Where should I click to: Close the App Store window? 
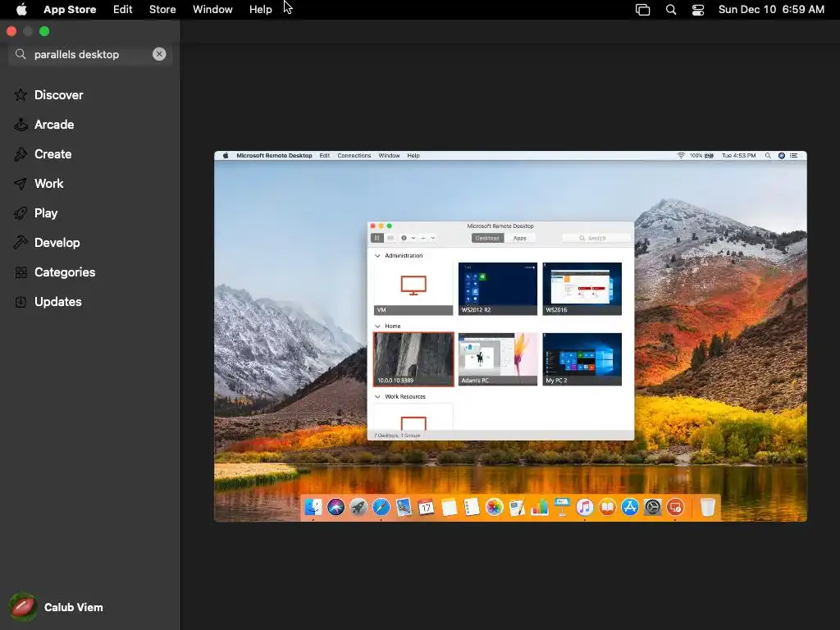click(11, 31)
